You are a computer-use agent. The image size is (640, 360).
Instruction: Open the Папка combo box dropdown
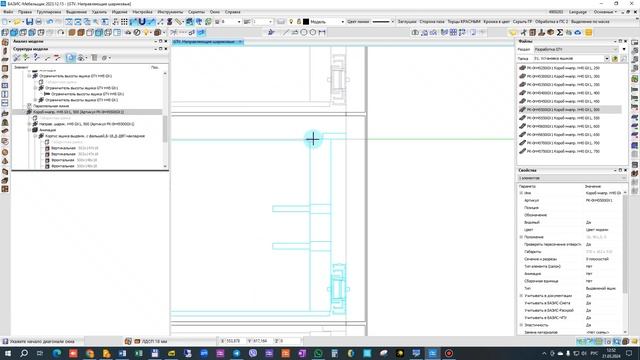[x=607, y=59]
